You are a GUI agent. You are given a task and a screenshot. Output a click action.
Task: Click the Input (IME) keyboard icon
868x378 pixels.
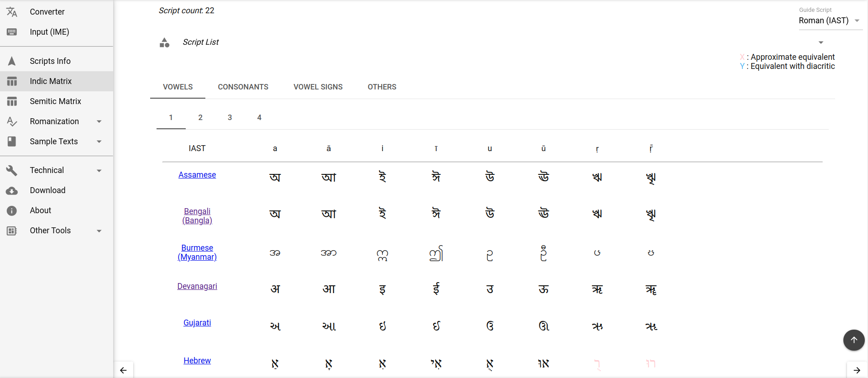tap(12, 32)
